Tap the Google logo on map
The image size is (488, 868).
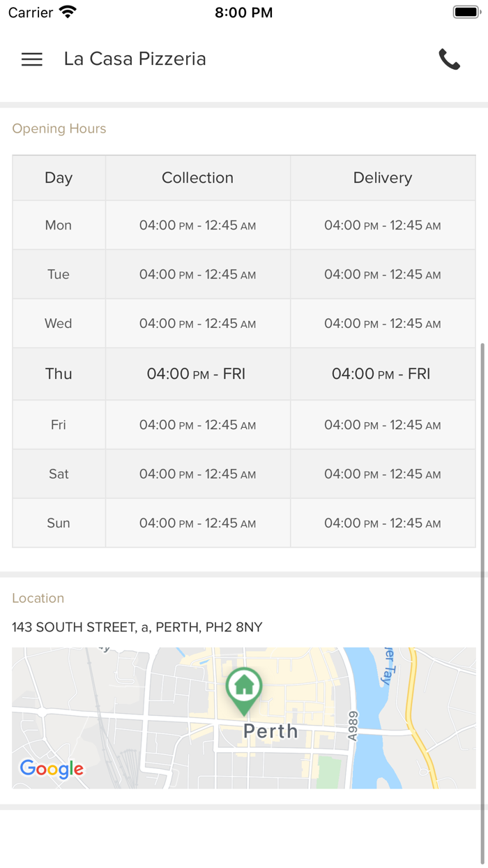[52, 769]
